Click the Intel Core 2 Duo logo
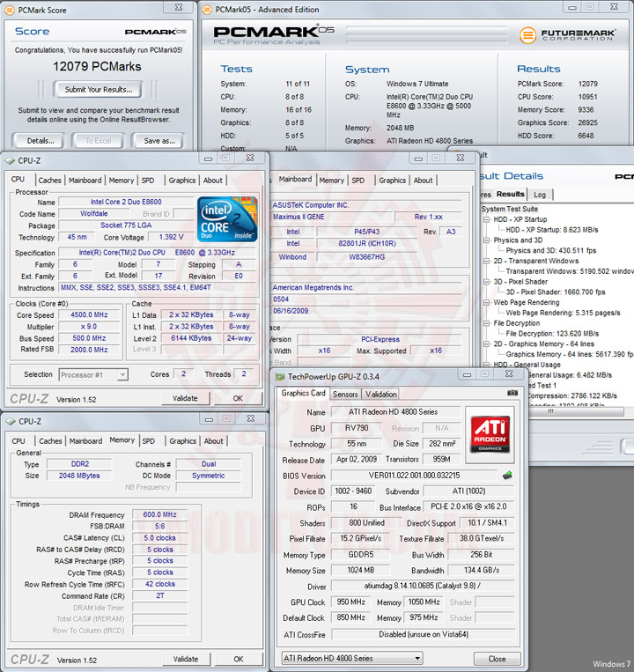The image size is (634, 672). pyautogui.click(x=227, y=219)
